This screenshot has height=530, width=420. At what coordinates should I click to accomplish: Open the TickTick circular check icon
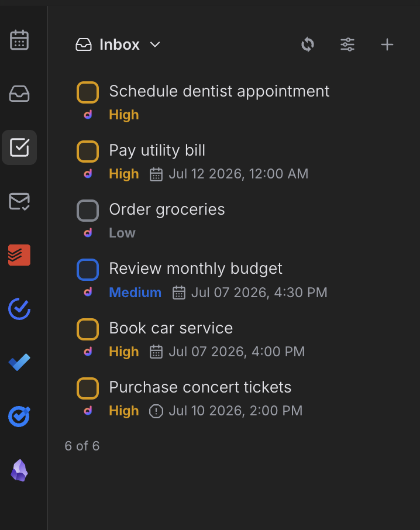click(x=19, y=309)
